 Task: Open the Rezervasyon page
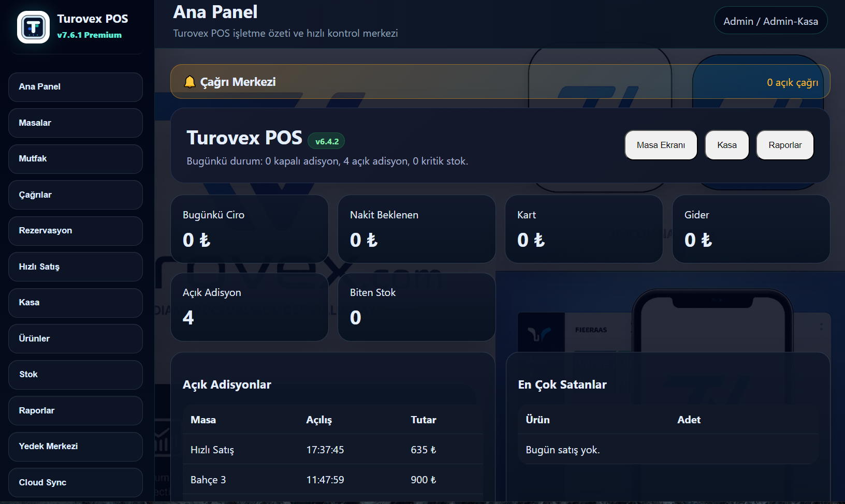[x=76, y=231]
